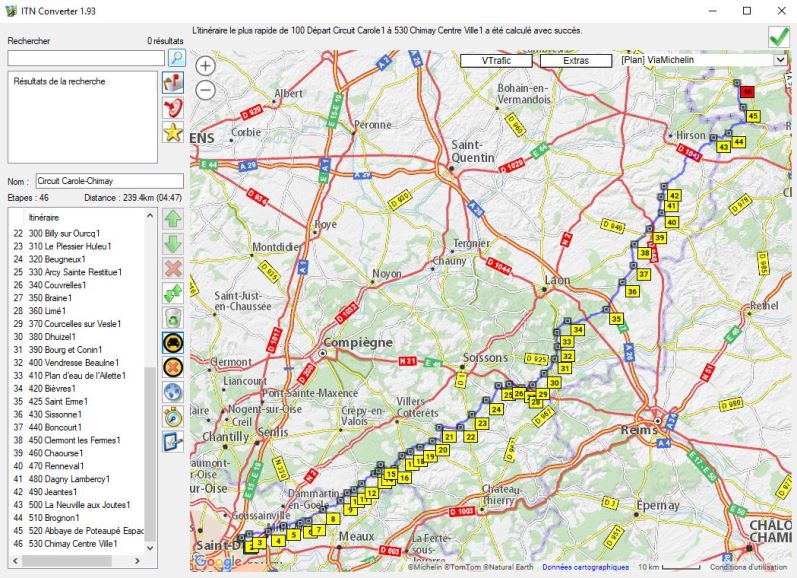Select step 34 420 Bièvres1
The width and height of the screenshot is (797, 578).
tap(78, 388)
